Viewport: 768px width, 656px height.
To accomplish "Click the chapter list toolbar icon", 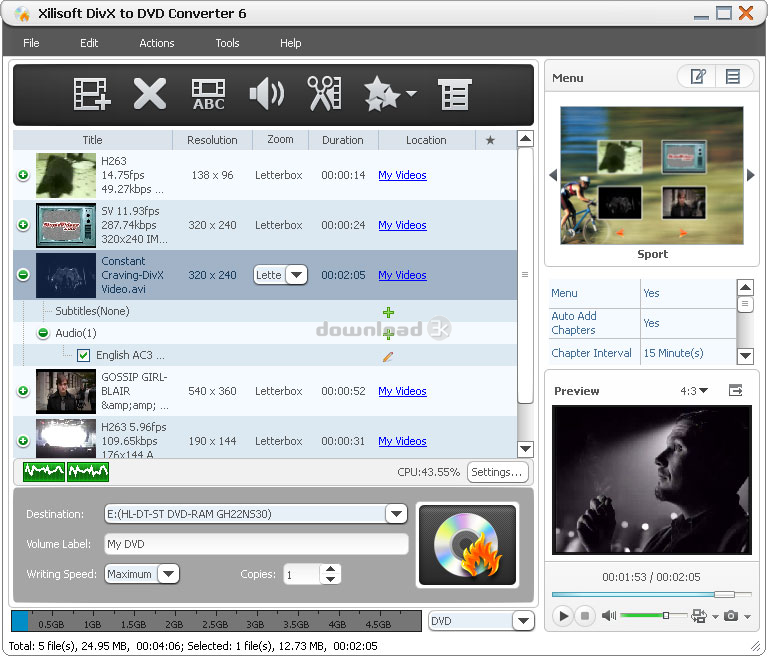I will (455, 94).
